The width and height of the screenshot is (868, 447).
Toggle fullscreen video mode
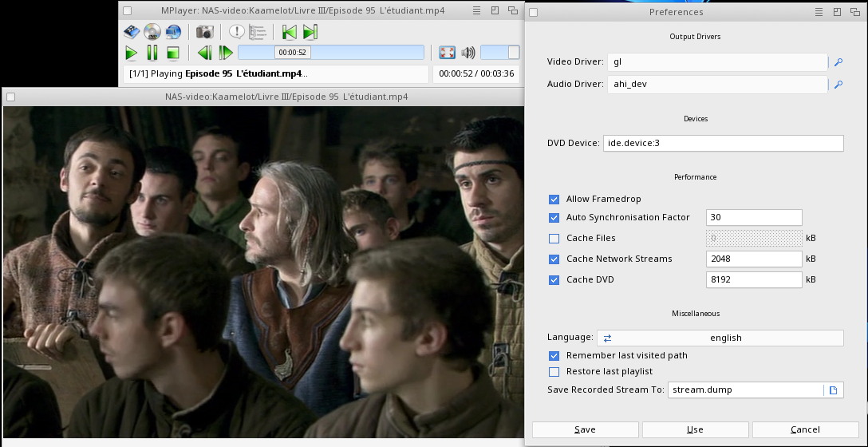click(447, 53)
